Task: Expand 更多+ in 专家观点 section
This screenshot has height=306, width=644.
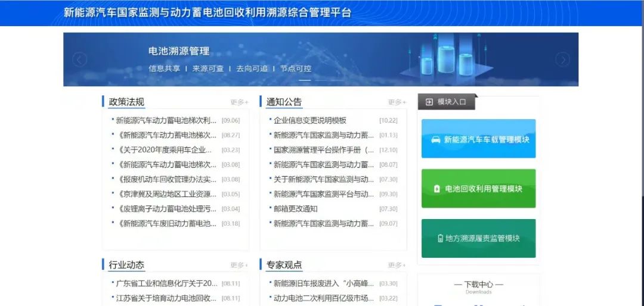Action: click(397, 266)
